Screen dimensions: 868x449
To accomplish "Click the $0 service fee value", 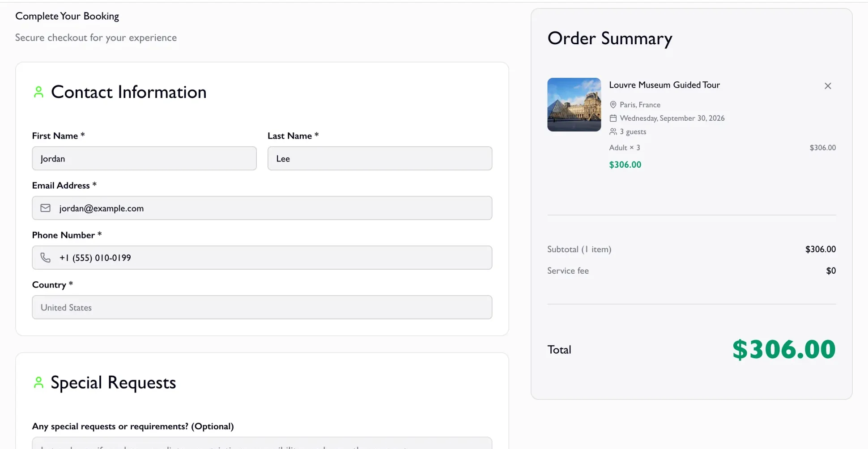I will click(831, 271).
